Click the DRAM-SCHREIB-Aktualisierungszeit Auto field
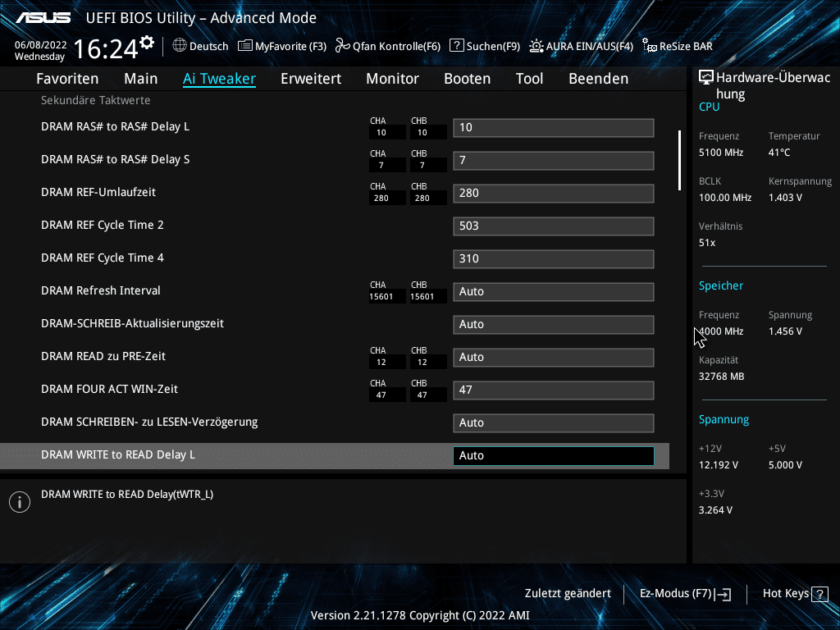Viewport: 840px width, 630px height. (554, 325)
